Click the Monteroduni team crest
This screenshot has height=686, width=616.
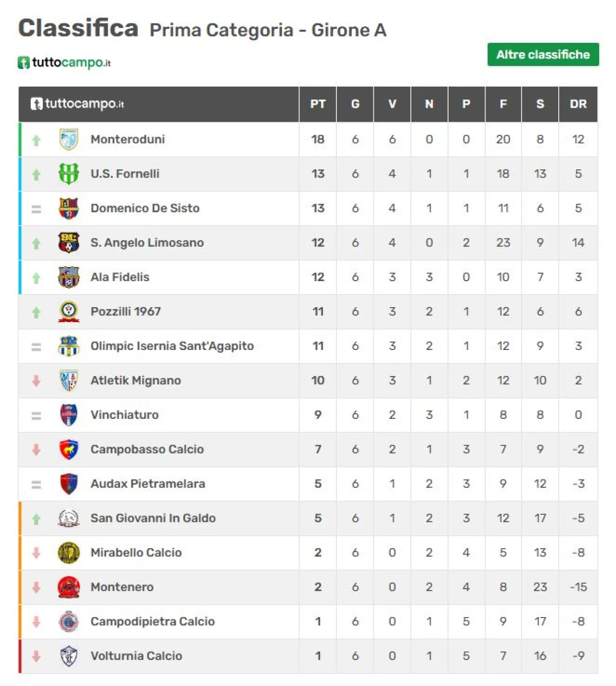(69, 139)
